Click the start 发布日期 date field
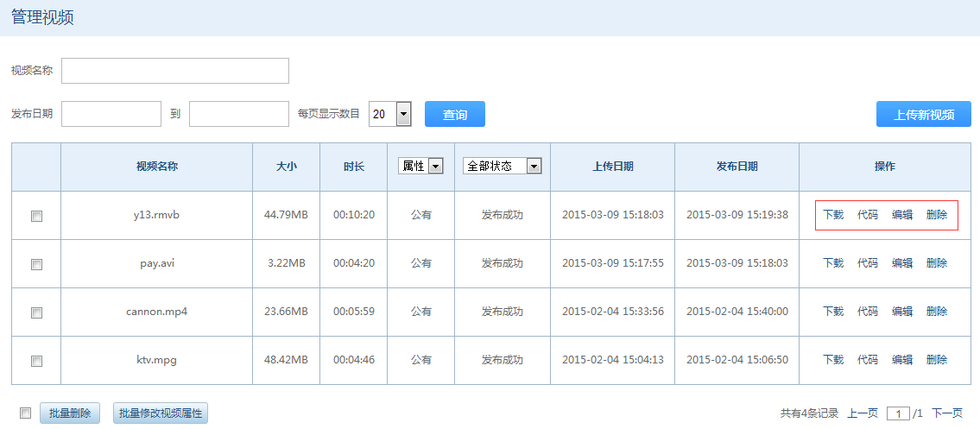 [x=111, y=114]
